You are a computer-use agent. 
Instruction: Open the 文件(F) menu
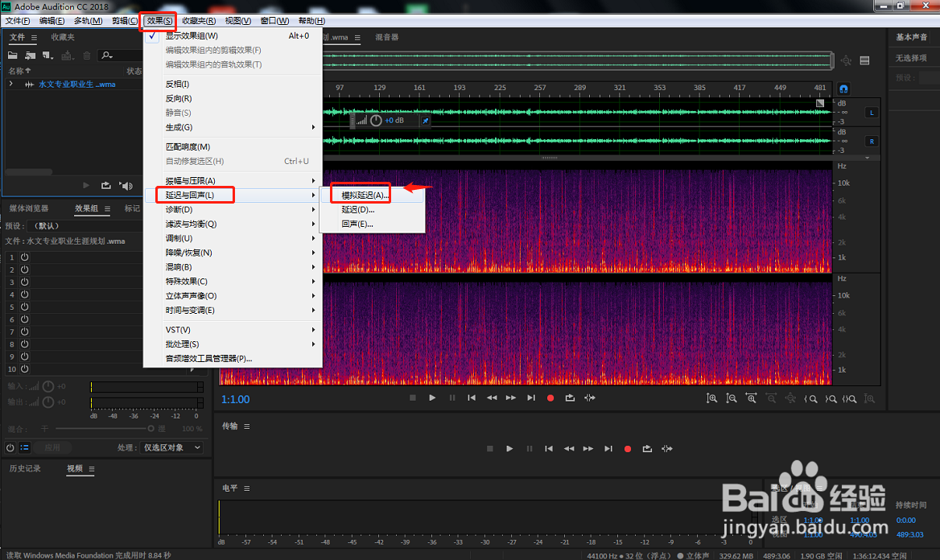[18, 20]
